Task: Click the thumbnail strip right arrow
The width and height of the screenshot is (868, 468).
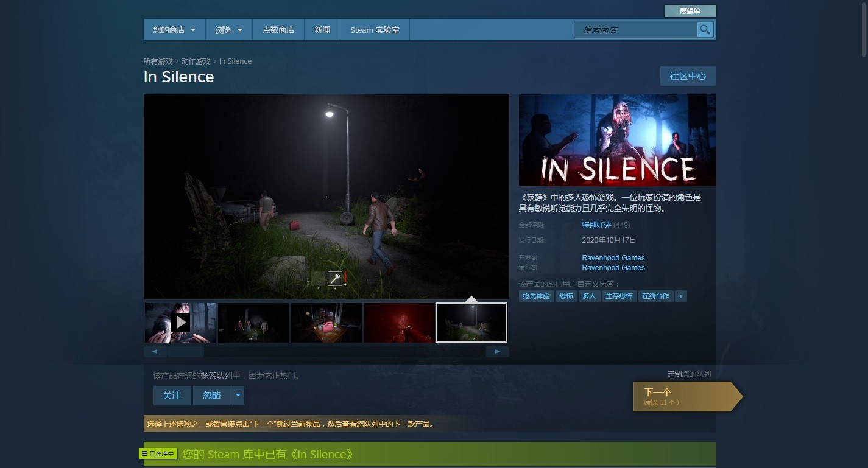Action: coord(498,352)
